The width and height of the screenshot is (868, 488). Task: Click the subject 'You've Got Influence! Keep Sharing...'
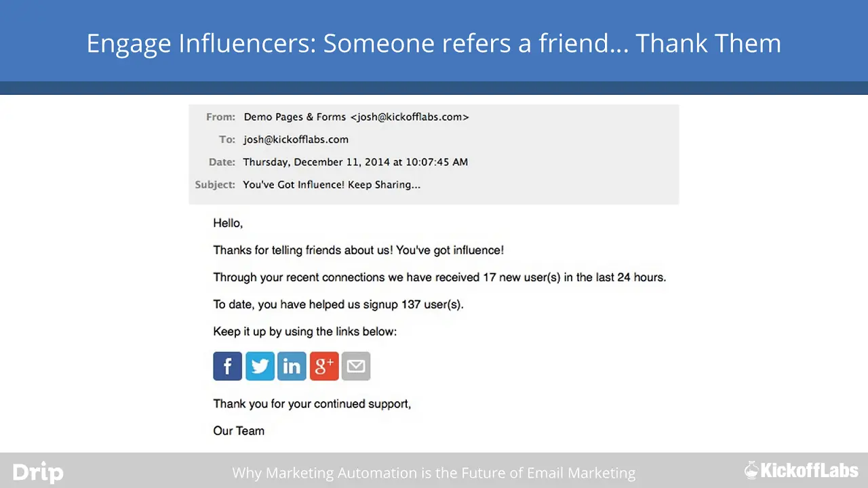click(332, 184)
